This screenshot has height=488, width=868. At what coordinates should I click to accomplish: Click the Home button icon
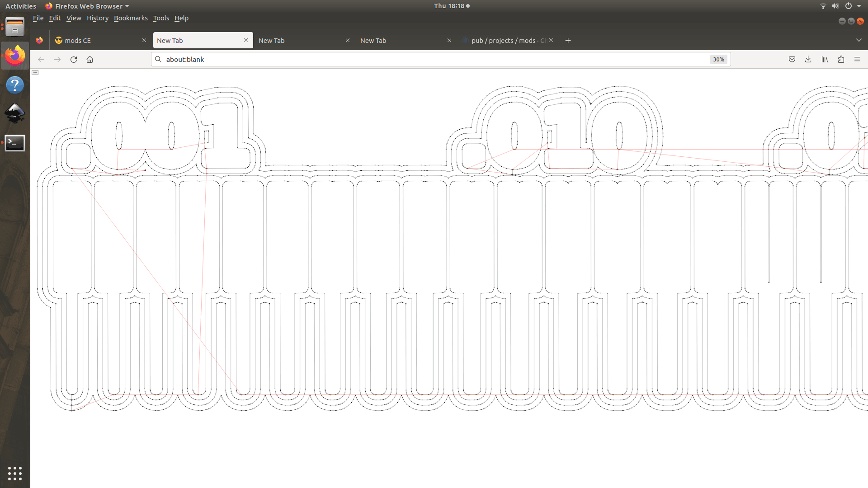pyautogui.click(x=90, y=59)
